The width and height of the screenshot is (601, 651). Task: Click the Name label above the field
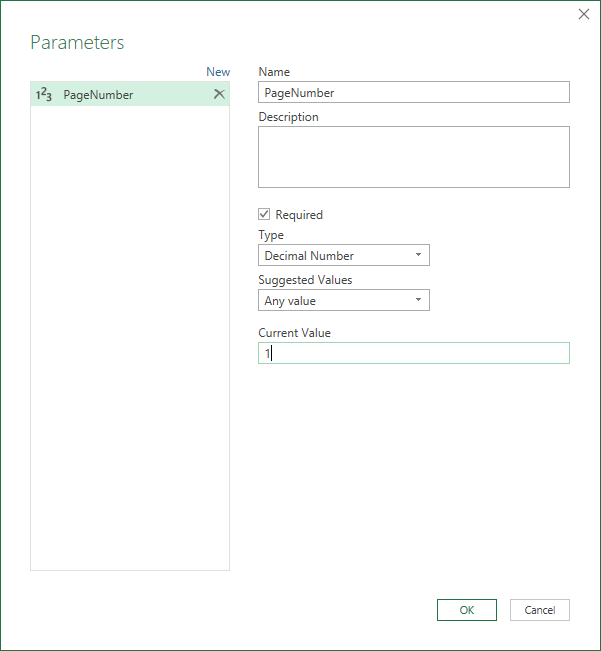pyautogui.click(x=274, y=72)
